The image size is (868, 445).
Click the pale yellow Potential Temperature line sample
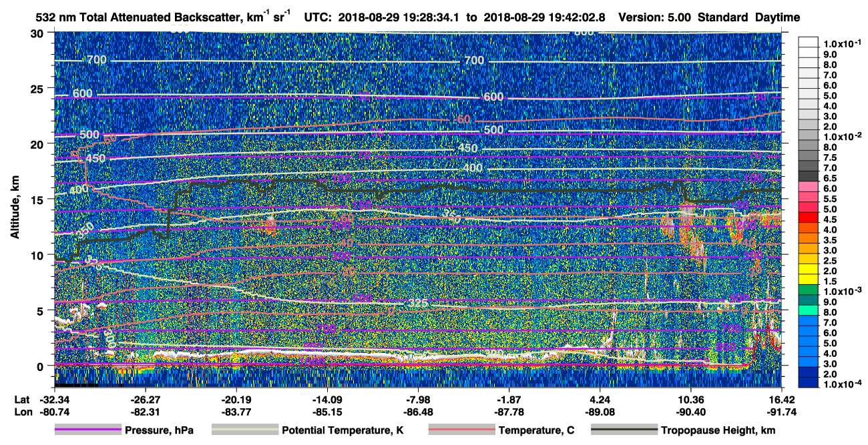point(244,430)
